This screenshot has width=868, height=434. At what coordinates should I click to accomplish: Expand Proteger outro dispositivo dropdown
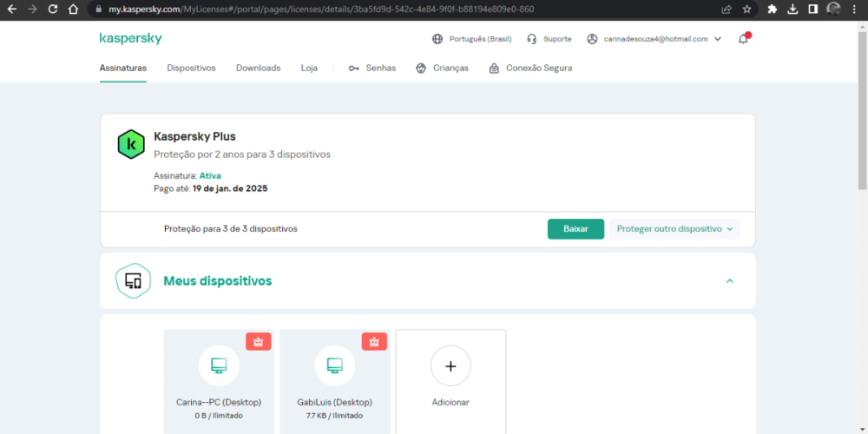674,228
